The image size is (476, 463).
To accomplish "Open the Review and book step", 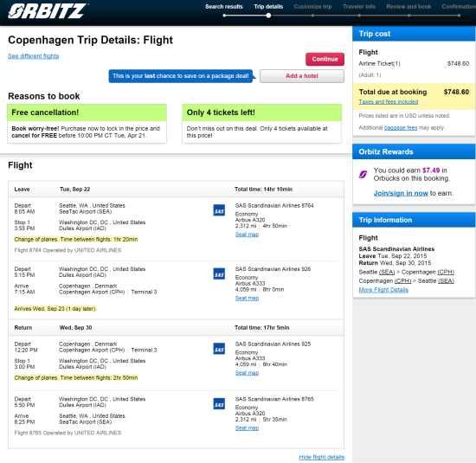I will [408, 7].
